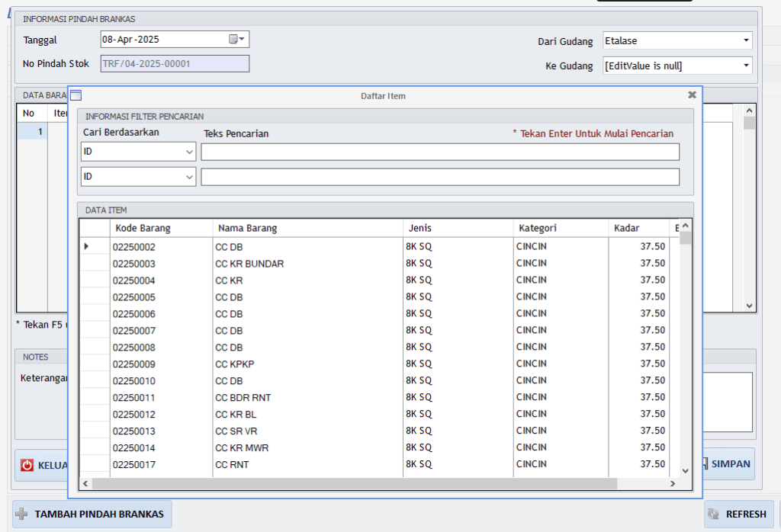Image resolution: width=781 pixels, height=532 pixels.
Task: Select item code 02250008
Action: coord(134,348)
